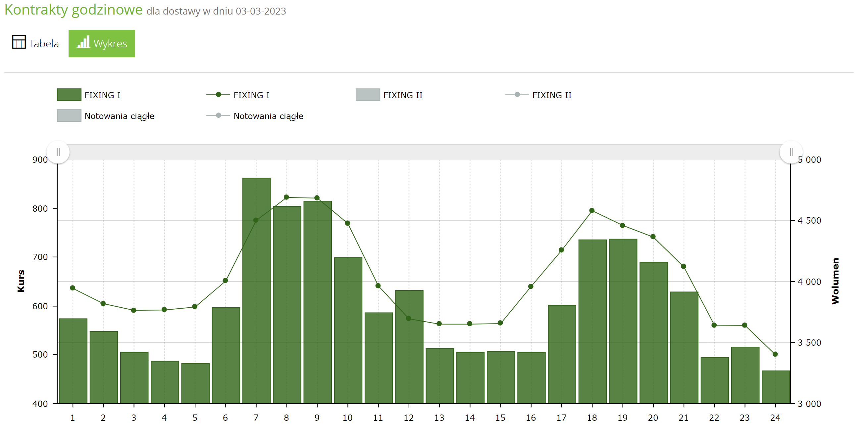
Task: Toggle FIXING II bar series legend swatch
Action: click(x=368, y=95)
